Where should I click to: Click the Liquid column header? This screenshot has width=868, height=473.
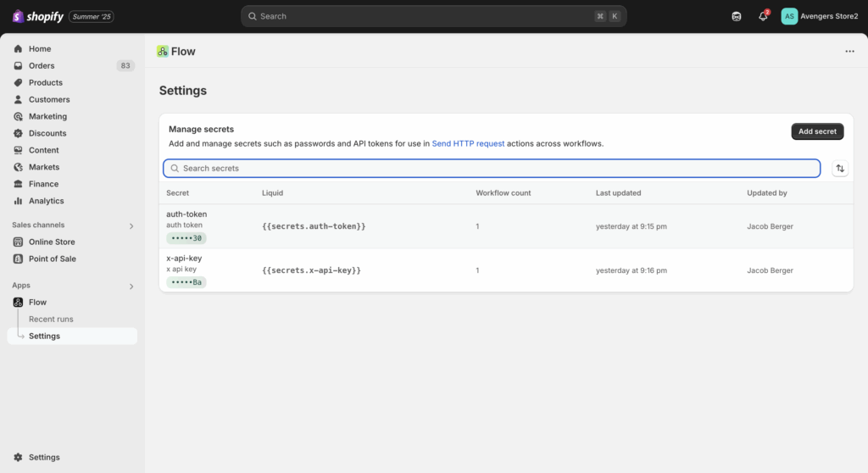[x=272, y=192]
